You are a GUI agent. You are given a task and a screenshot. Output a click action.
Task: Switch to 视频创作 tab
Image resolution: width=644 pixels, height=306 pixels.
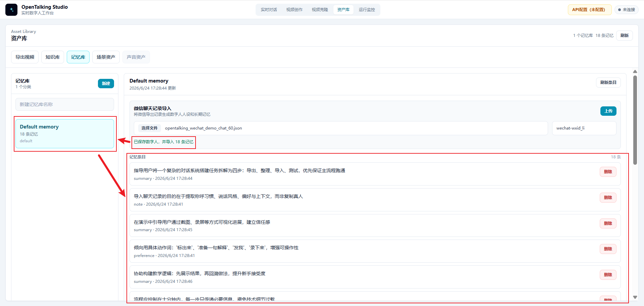click(x=294, y=10)
